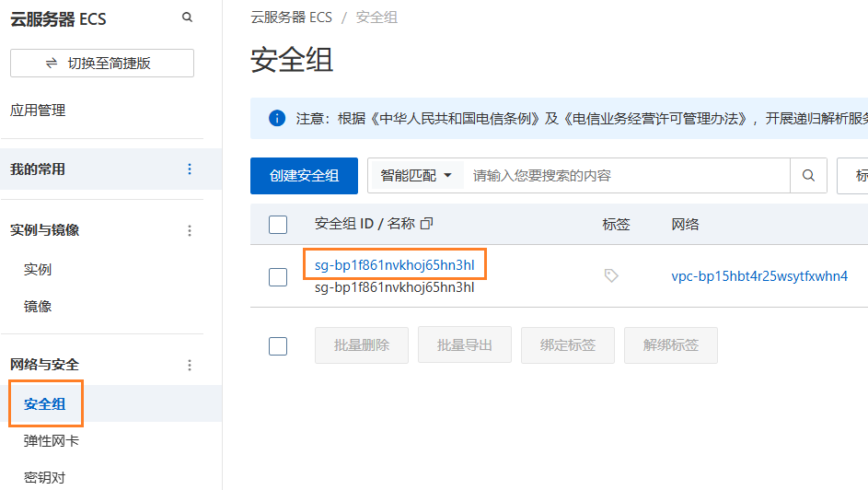Open VPC link vpc-bp15hbt4r25wsytfxwhn4
Viewport: 868px width, 490px height.
(x=759, y=276)
